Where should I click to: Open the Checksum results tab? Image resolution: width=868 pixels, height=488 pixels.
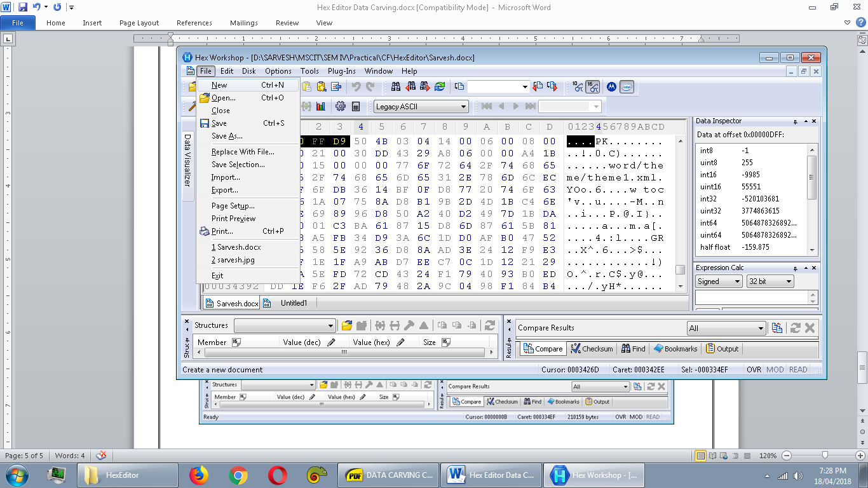[592, 349]
